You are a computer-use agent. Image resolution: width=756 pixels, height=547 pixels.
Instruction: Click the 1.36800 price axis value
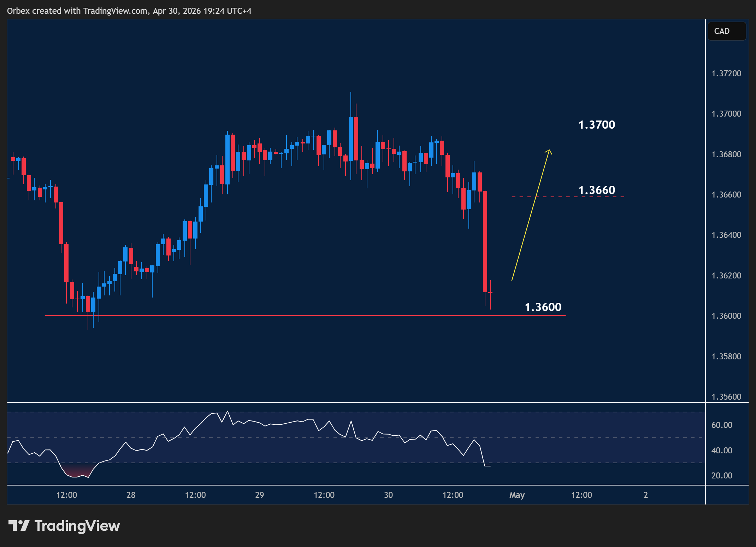pos(726,154)
